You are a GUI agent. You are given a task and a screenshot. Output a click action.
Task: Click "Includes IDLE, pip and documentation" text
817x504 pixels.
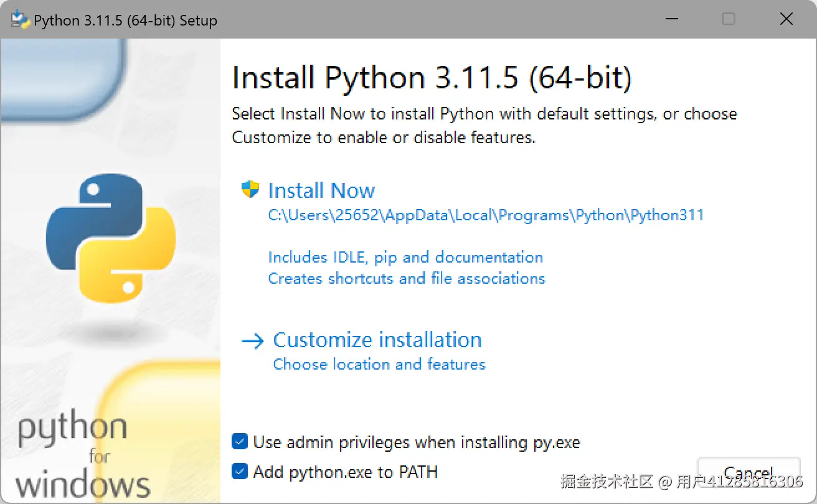pyautogui.click(x=405, y=258)
